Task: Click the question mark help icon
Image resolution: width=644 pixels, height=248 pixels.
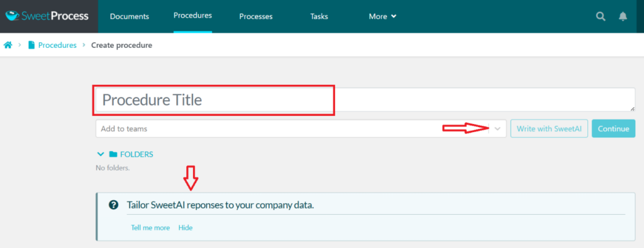Action: pyautogui.click(x=113, y=205)
